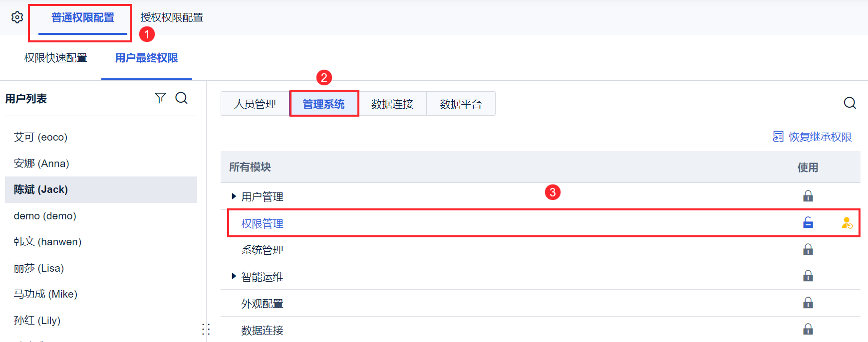The height and width of the screenshot is (342, 868).
Task: Toggle the lock for 系统管理
Action: tap(808, 250)
